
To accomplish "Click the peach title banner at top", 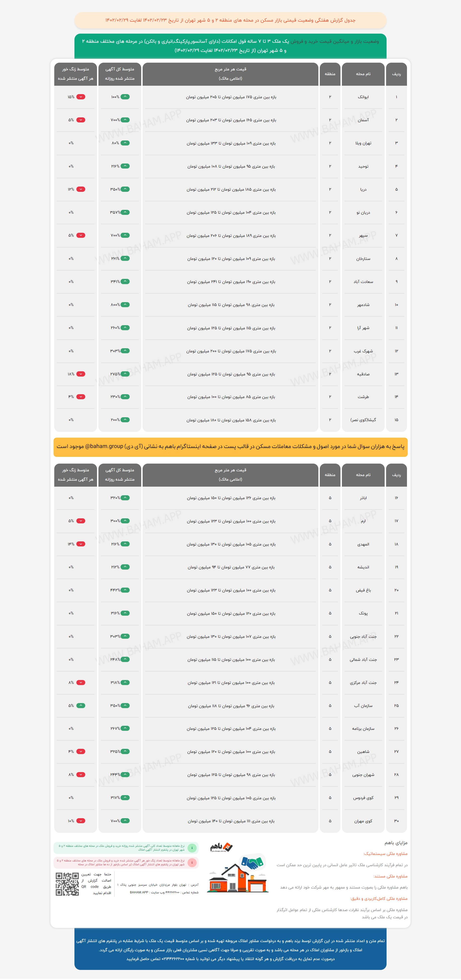I will 230,20.
